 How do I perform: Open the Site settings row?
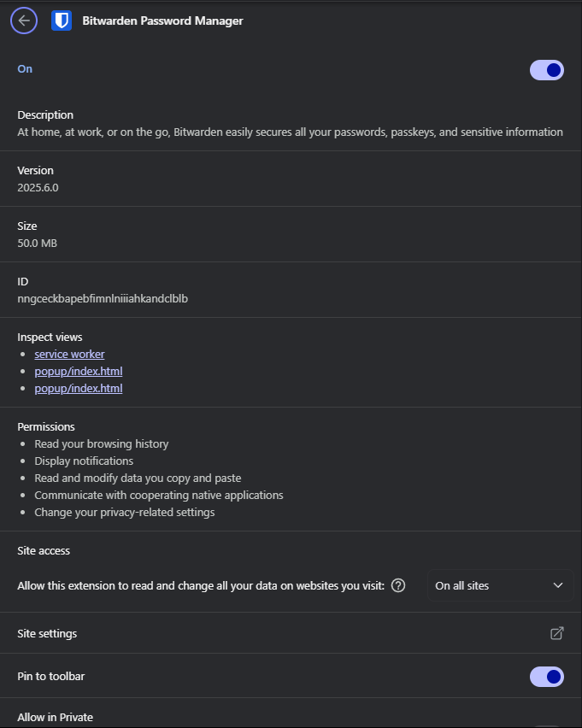pos(47,633)
